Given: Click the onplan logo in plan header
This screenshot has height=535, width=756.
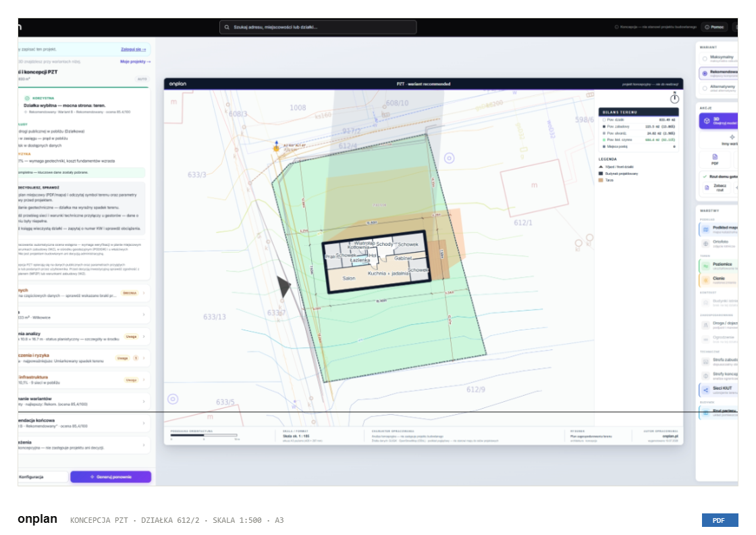Looking at the screenshot, I should (x=178, y=84).
